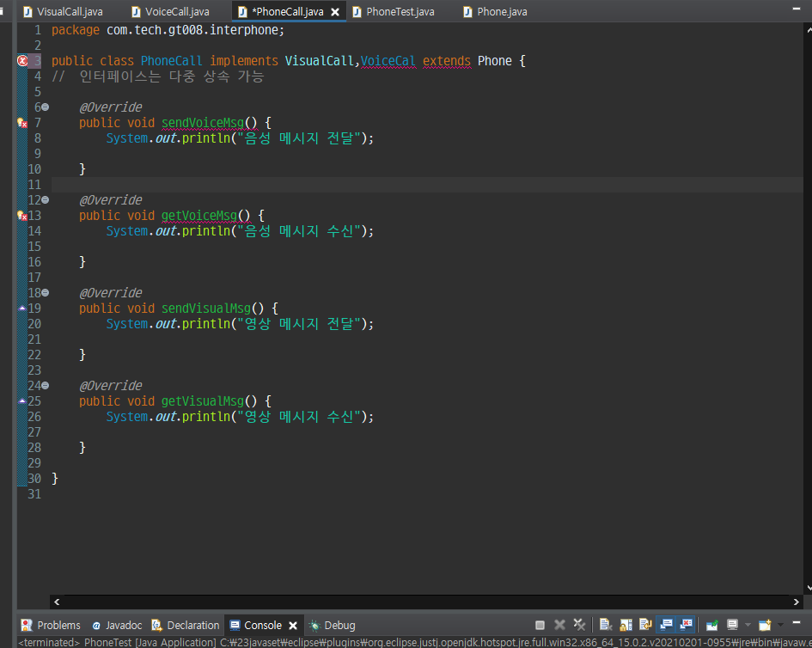Click override indicator on line 25

[22, 401]
